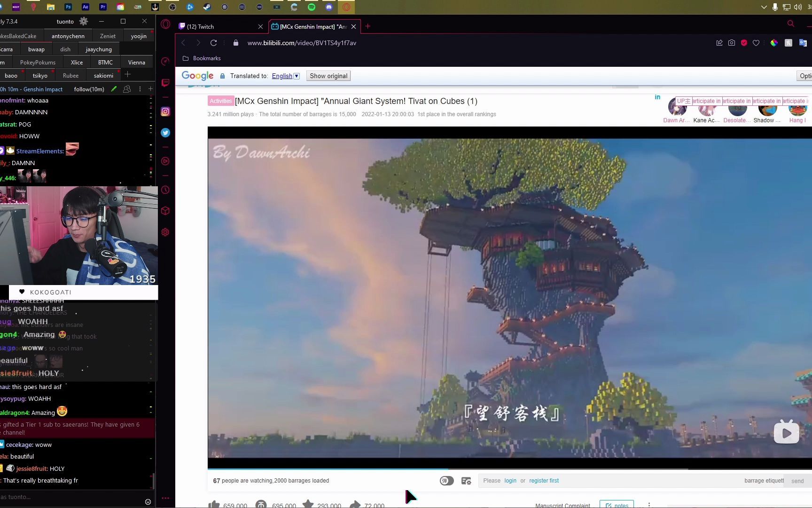Open Chatterino settings gear icon
Viewport: 812px width, 508px height.
tap(84, 21)
